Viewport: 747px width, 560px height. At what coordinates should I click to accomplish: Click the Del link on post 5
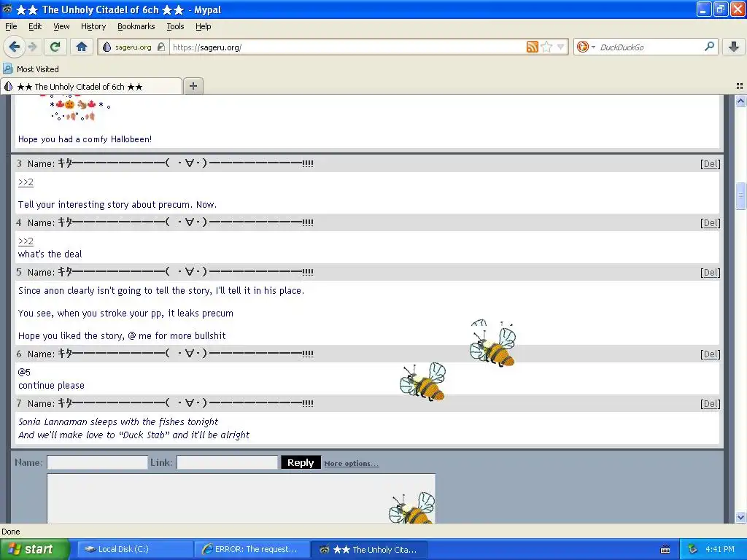(710, 273)
